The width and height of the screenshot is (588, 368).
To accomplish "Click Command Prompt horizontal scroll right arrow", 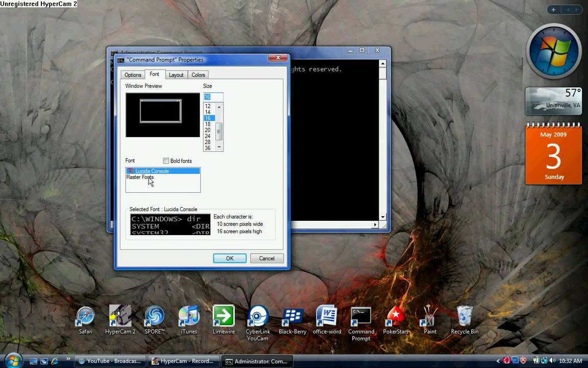I will 375,224.
